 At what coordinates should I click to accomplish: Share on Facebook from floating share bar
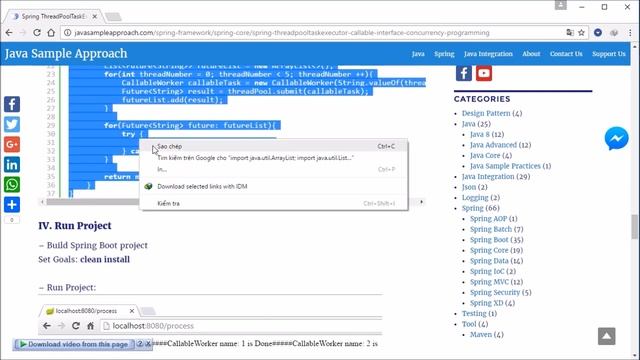12,104
